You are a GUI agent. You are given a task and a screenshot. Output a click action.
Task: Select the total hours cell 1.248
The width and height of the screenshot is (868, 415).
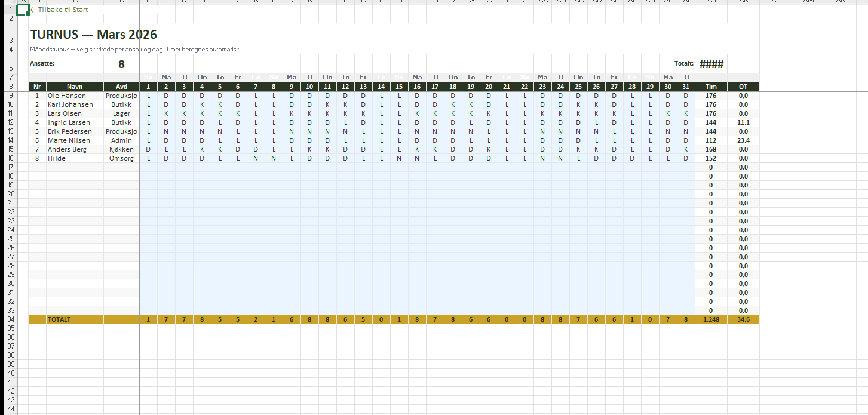[711, 319]
